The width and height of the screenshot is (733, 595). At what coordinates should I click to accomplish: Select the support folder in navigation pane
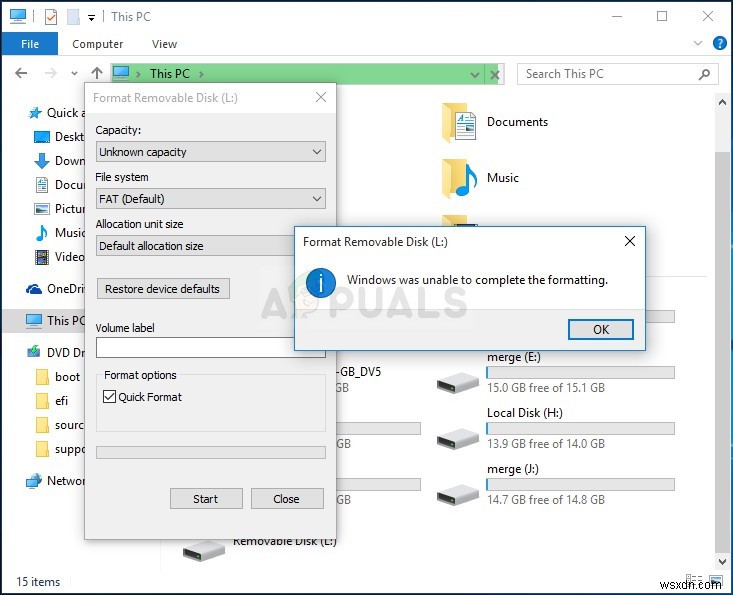pyautogui.click(x=60, y=450)
